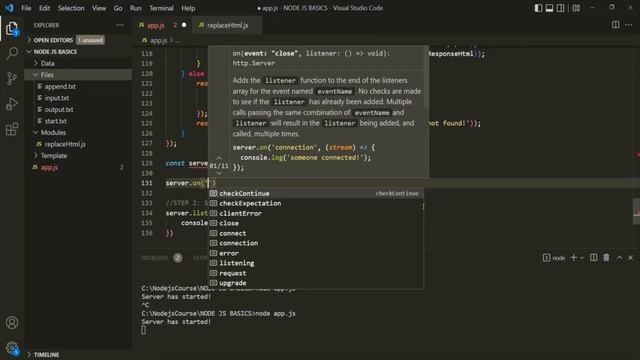640x360 pixels.
Task: Open the Terminal menu
Action: 161,8
